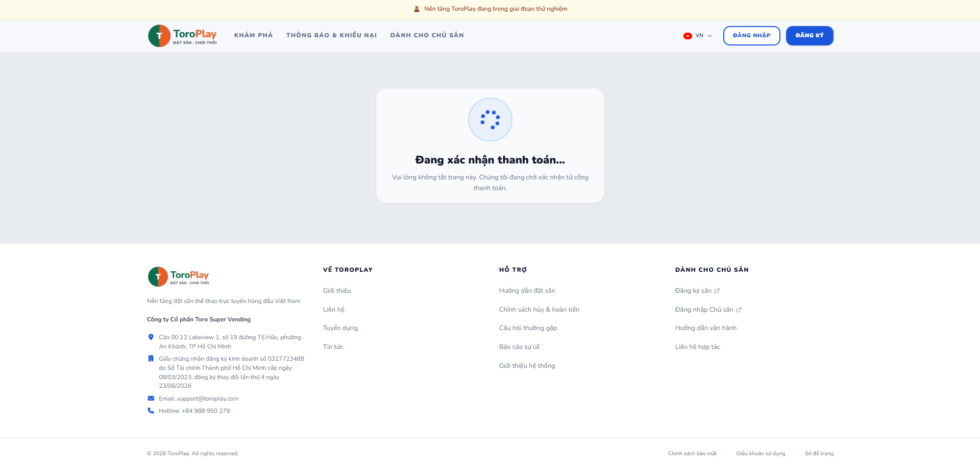Viewport: 980px width, 468px height.
Task: Click the business registration document icon
Action: point(151,359)
